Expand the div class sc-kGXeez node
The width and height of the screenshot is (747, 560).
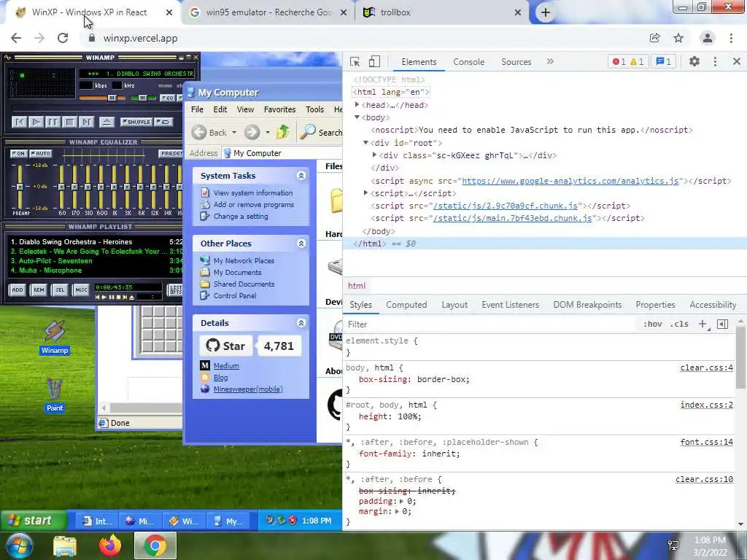click(x=374, y=155)
